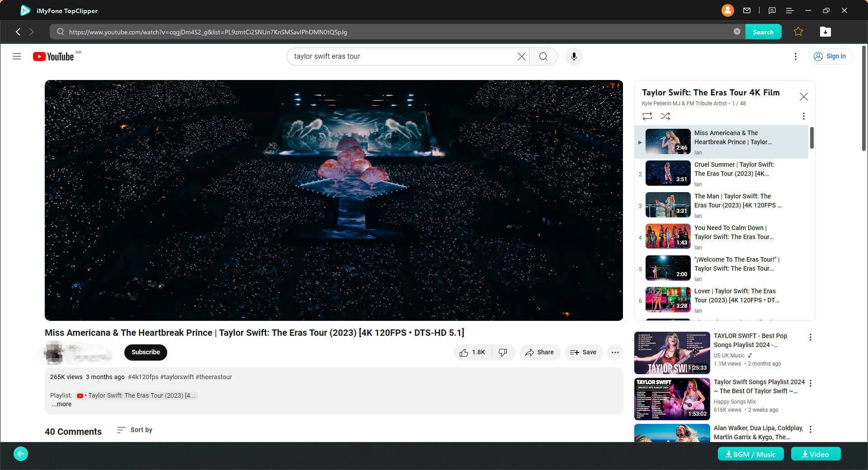Open the Cruel Summer thumbnail 3:51

tap(668, 173)
